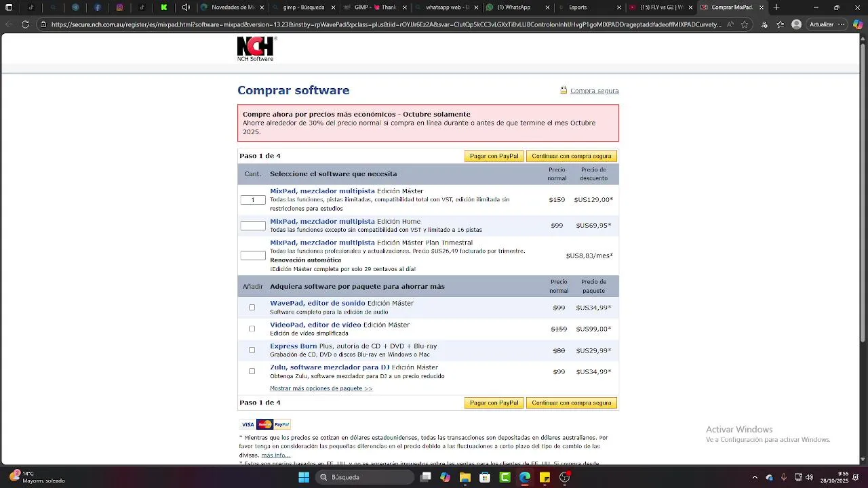The image size is (868, 488).
Task: Switch to Microsoft Edge on the taskbar
Action: (525, 477)
